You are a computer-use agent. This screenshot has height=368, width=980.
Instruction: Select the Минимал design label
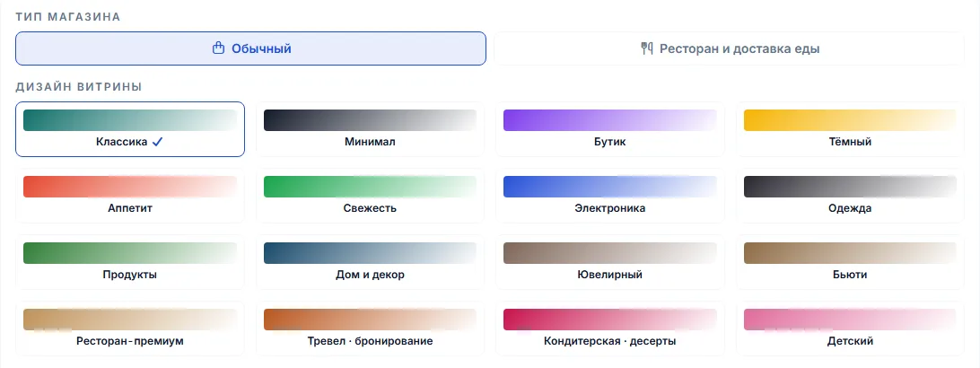click(x=370, y=142)
